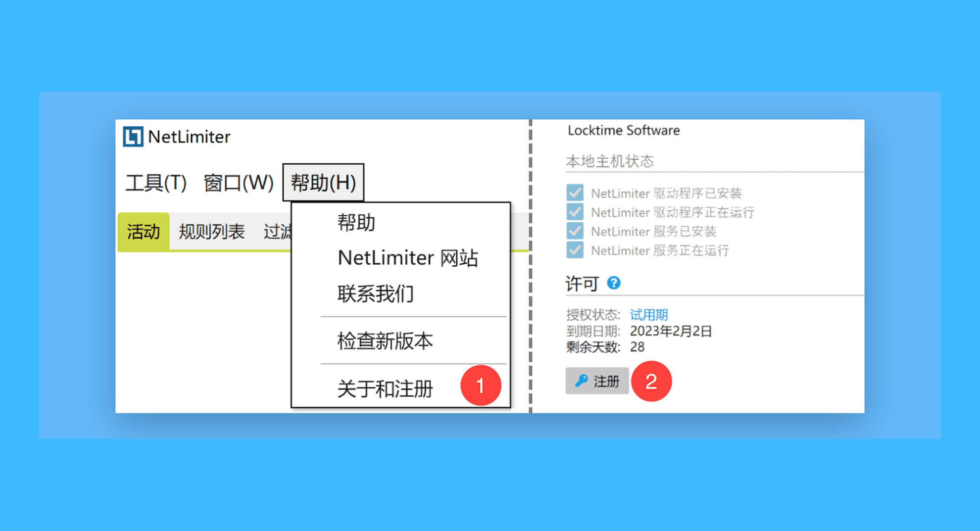Toggle NetLimiter 服务已安装 checkbox

(x=575, y=231)
